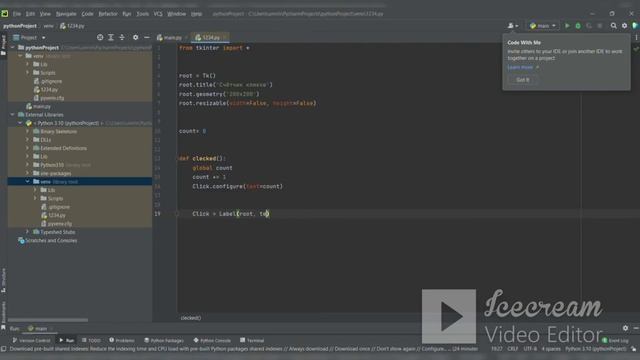Open the Tools menu

pos(142,14)
